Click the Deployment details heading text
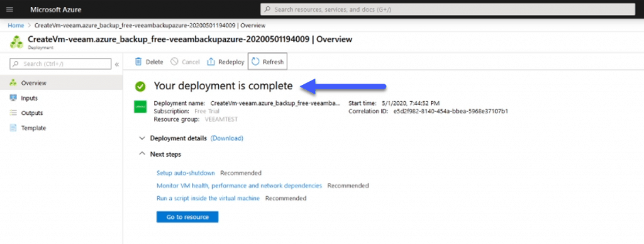 point(179,138)
